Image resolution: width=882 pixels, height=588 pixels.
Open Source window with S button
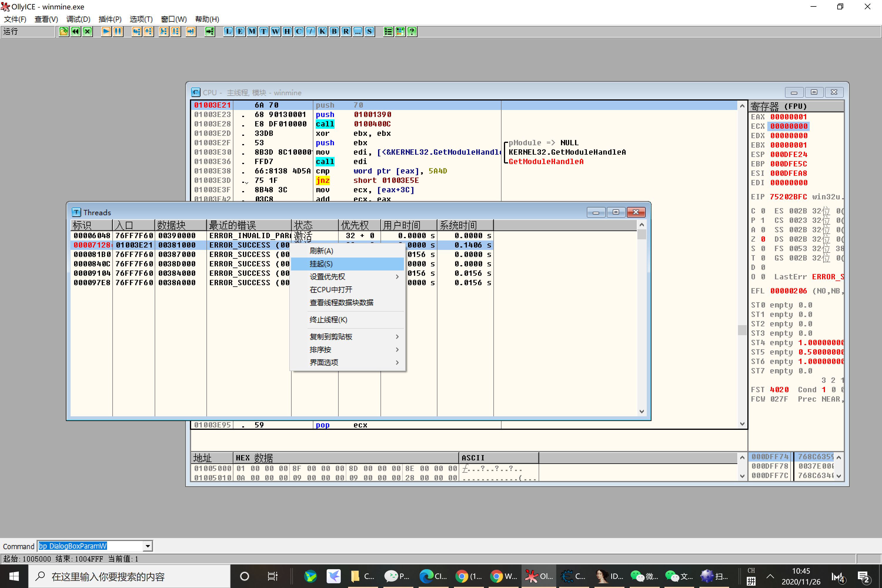coord(369,31)
